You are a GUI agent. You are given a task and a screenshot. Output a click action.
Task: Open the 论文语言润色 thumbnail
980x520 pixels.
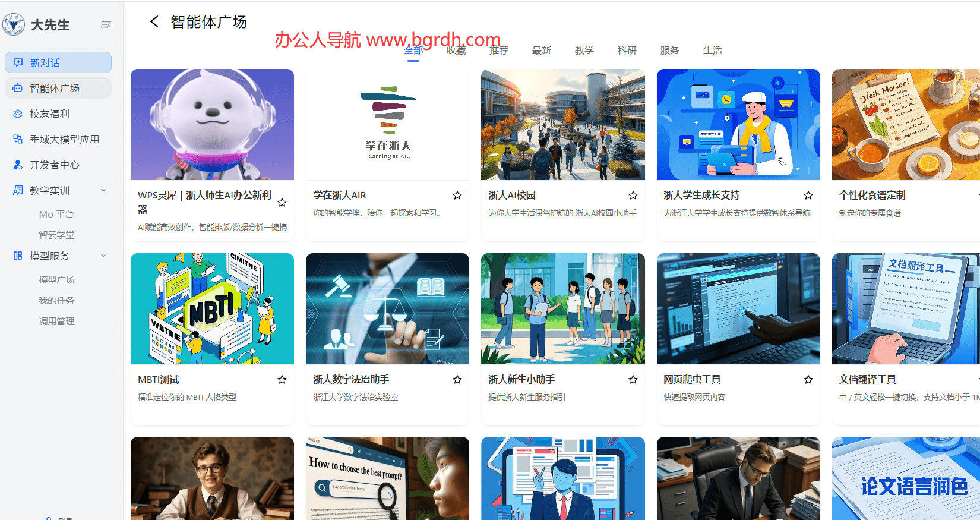(x=906, y=478)
